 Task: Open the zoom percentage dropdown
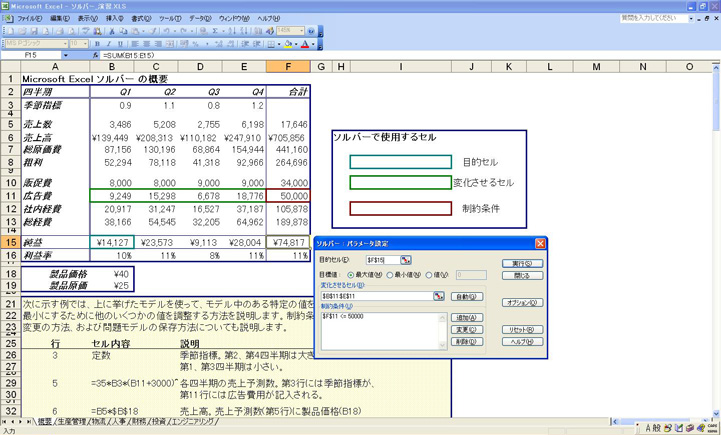(302, 31)
